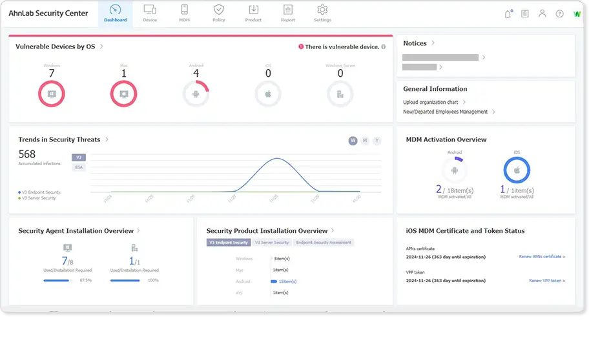Click the green W logo icon

[x=577, y=14]
